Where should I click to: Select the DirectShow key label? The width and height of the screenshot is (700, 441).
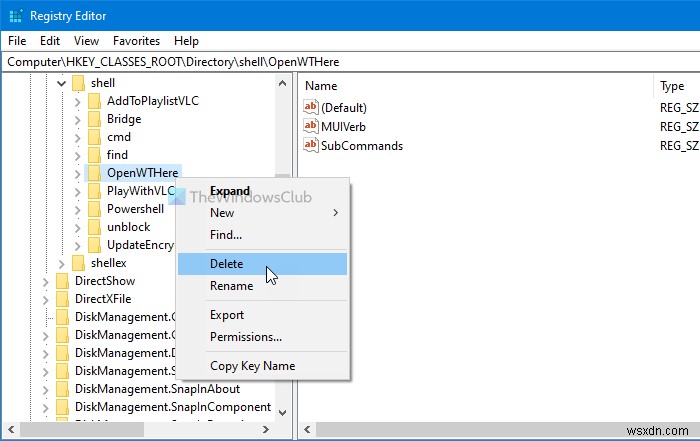coord(105,281)
